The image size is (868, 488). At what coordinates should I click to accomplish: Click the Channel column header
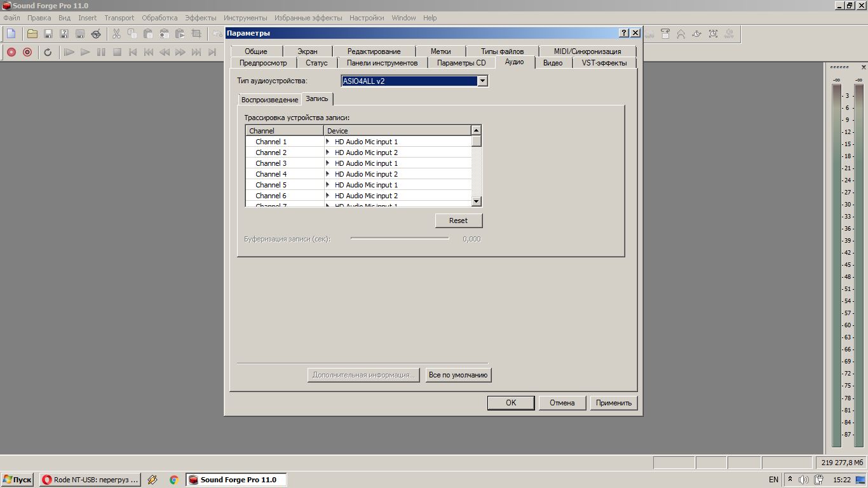(285, 130)
